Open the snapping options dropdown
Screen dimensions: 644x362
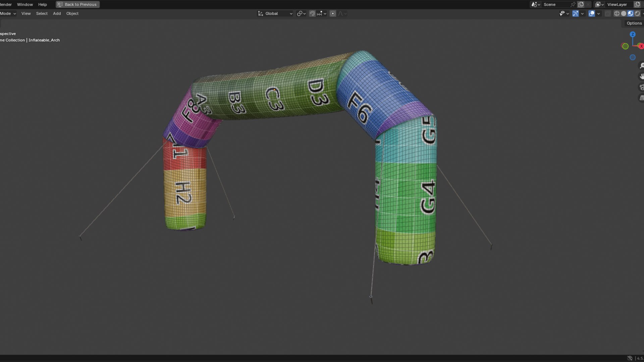(322, 13)
